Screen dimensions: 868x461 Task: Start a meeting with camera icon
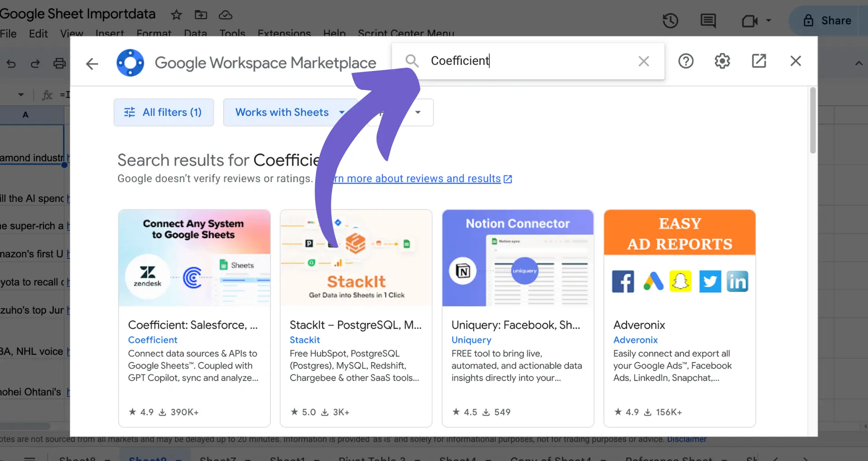click(750, 21)
